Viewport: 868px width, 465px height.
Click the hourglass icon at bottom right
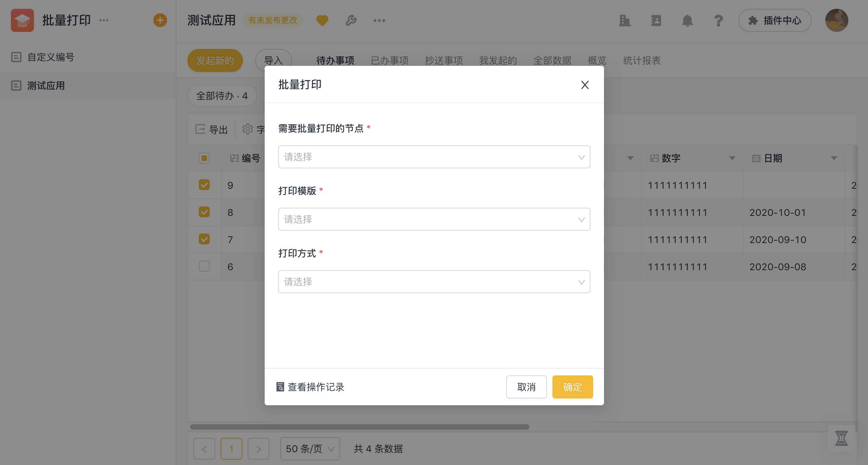click(x=841, y=439)
